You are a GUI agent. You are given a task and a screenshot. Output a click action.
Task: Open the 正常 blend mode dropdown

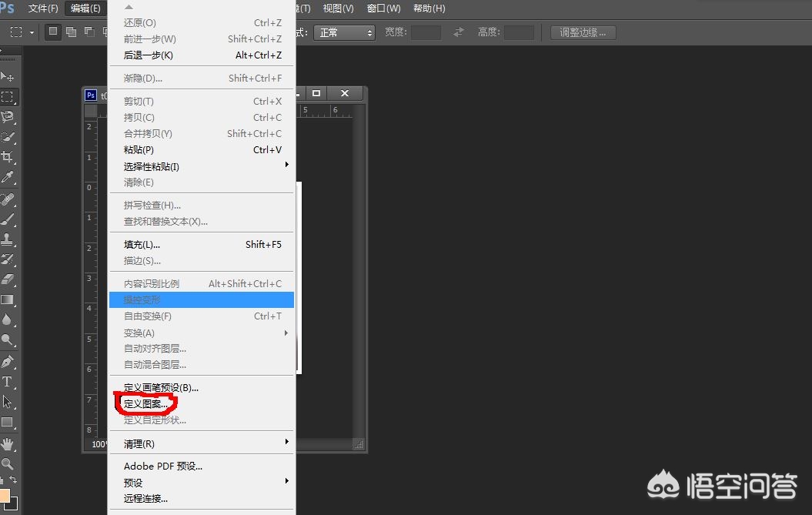(x=344, y=32)
